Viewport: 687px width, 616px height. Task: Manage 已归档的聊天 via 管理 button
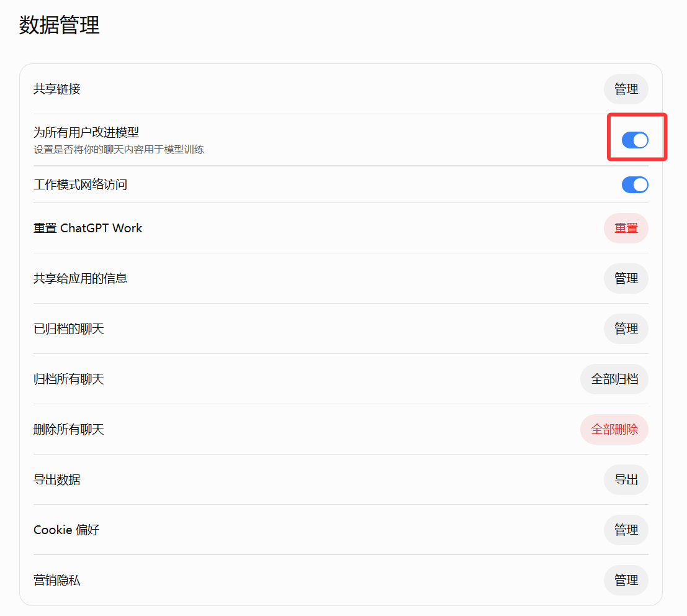tap(626, 329)
